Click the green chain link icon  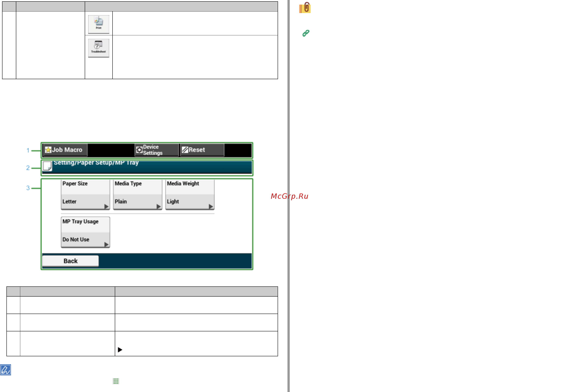click(306, 33)
